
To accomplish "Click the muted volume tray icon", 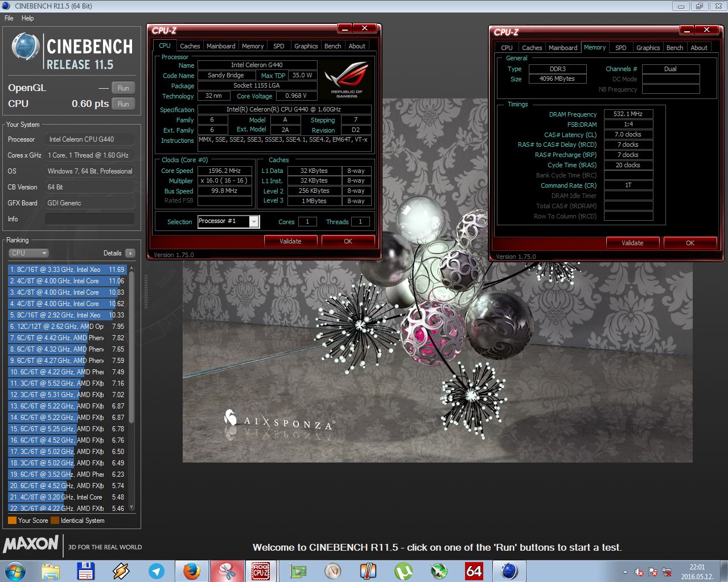I will 639,572.
